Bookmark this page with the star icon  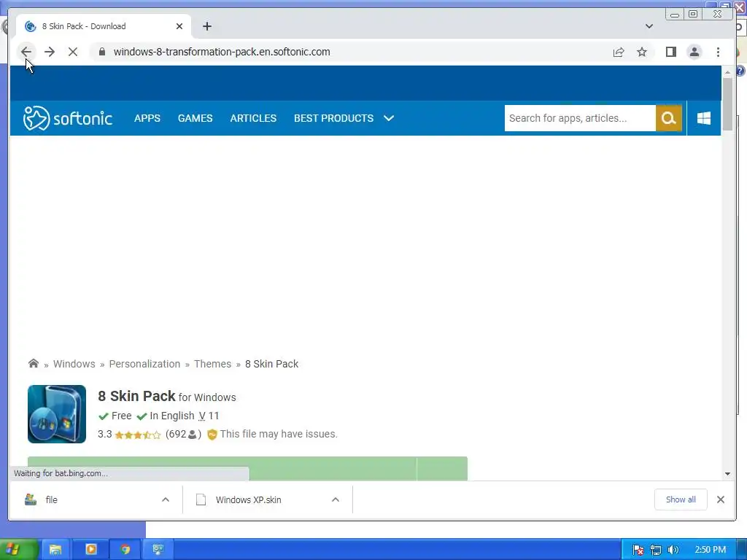point(642,52)
